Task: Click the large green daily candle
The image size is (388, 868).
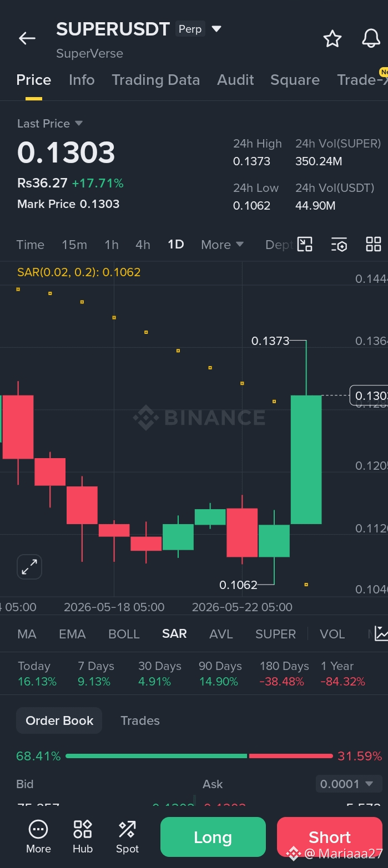Action: [306, 459]
